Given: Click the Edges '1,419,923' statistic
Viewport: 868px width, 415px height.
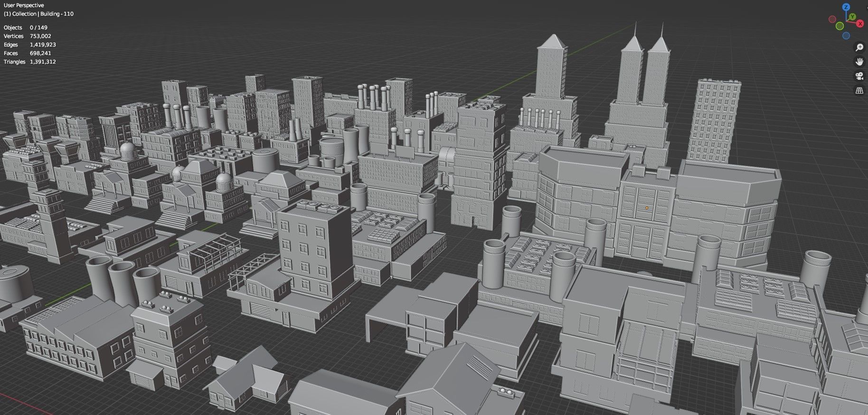Looking at the screenshot, I should (x=43, y=45).
